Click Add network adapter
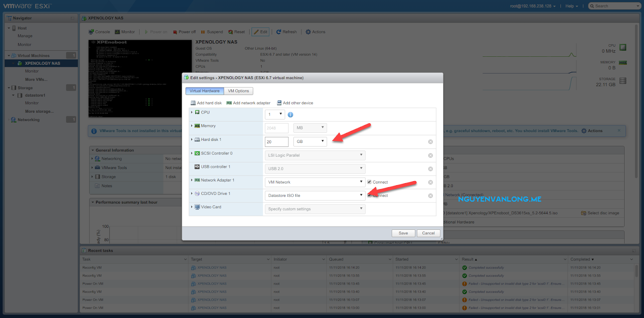The image size is (644, 318). 248,103
